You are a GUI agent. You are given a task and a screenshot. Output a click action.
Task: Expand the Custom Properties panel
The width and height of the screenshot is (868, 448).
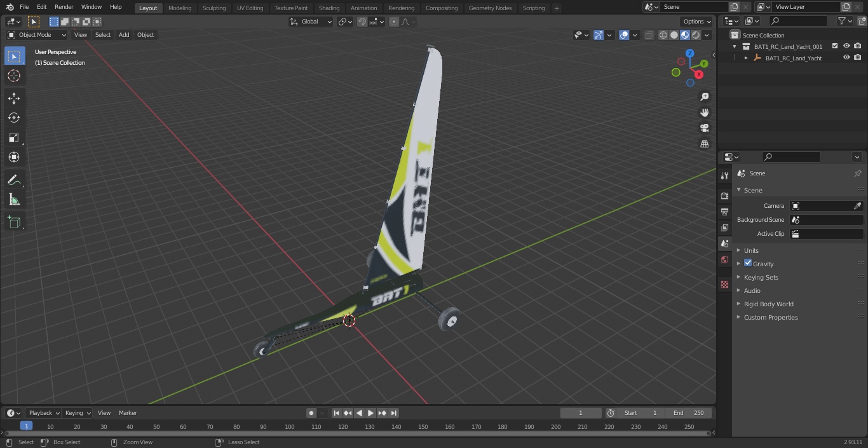tap(770, 317)
